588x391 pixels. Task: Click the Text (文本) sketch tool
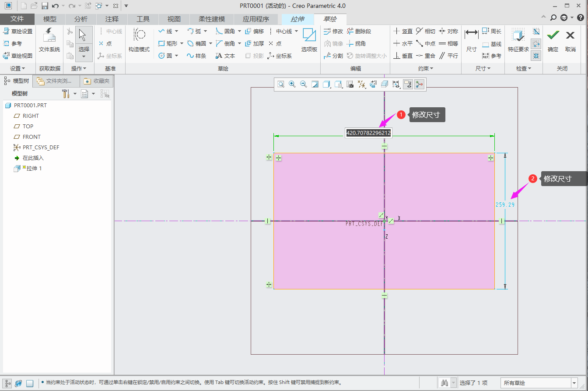225,56
